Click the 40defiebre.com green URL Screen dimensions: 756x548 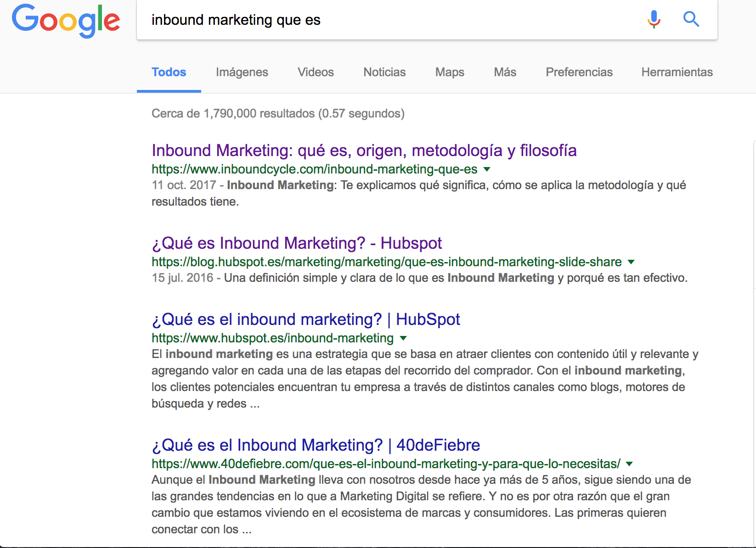tap(386, 464)
